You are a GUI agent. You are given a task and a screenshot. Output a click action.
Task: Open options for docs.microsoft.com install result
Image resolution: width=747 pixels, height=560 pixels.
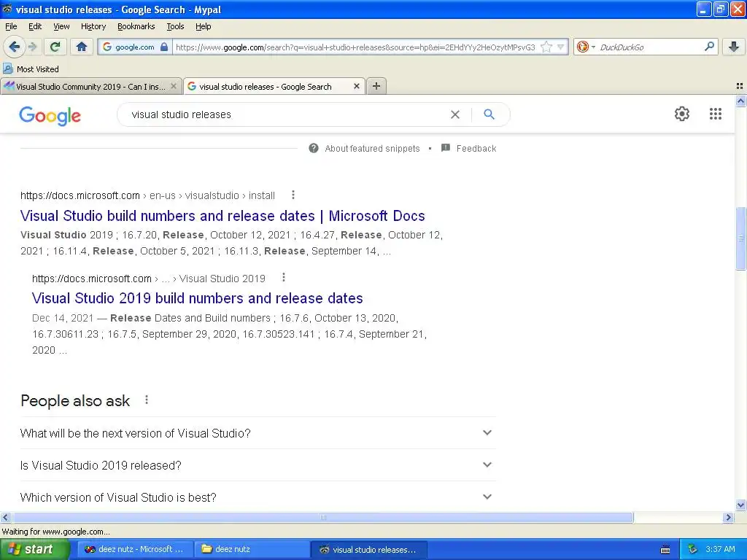pos(293,195)
